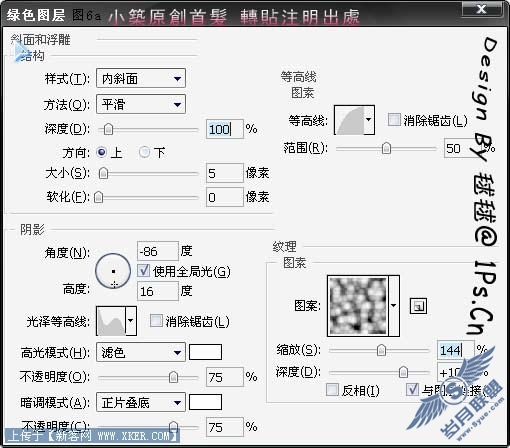Click the shadow 不透明度(C) value field
The width and height of the screenshot is (510, 448).
click(224, 427)
